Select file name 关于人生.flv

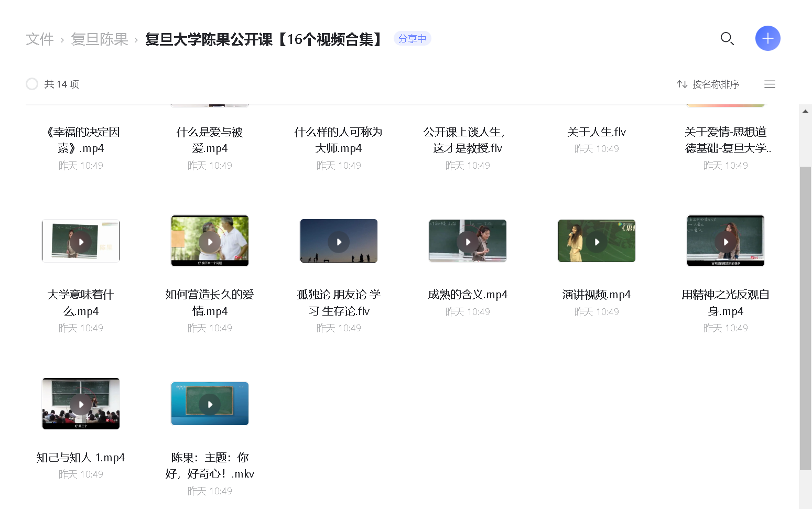pyautogui.click(x=597, y=132)
